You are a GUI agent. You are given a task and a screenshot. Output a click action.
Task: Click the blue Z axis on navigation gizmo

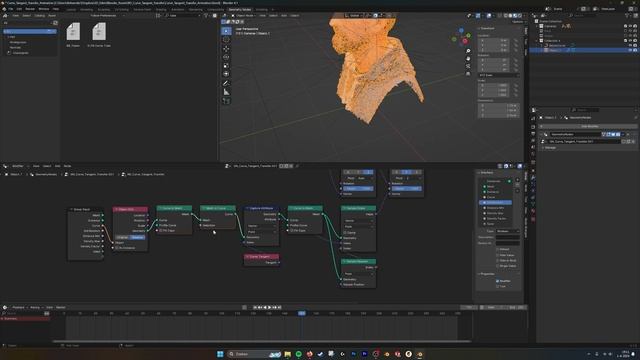pos(461,31)
